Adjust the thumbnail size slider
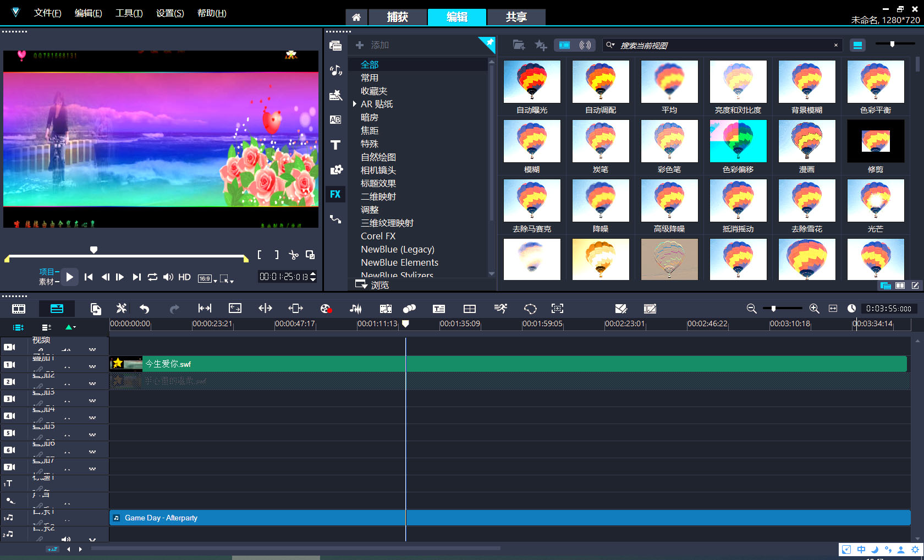The image size is (924, 560). [893, 44]
